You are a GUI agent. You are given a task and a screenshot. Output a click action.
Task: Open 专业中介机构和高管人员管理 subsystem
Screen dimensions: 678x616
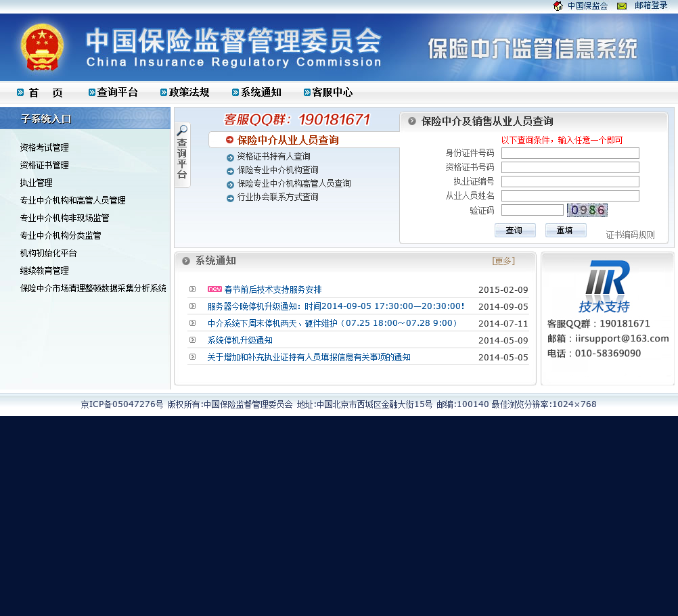click(x=72, y=200)
